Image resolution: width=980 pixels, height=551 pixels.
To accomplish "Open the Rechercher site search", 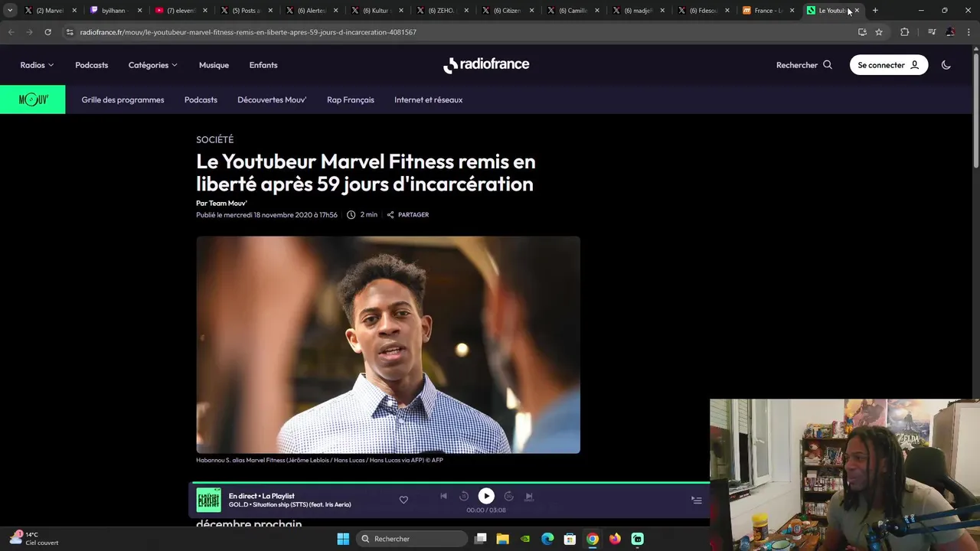I will tap(804, 65).
